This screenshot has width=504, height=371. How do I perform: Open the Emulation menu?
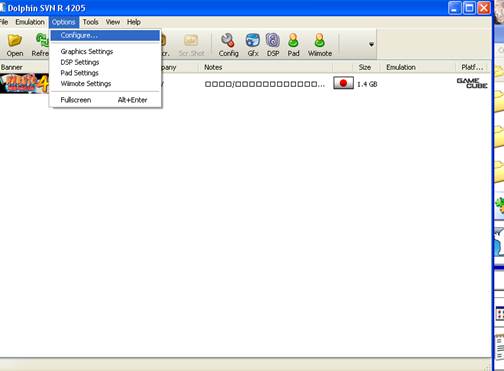click(x=30, y=22)
